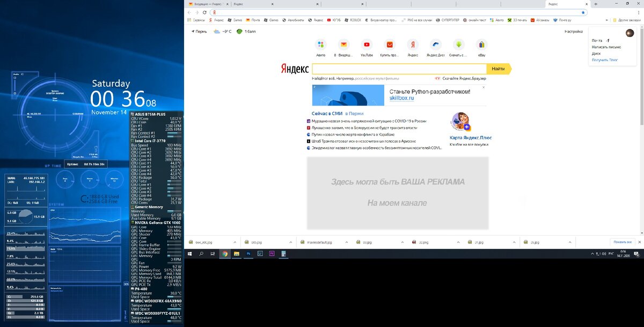Open the Авто shortcut tile
Screen dimensions: 644x327
tap(321, 48)
